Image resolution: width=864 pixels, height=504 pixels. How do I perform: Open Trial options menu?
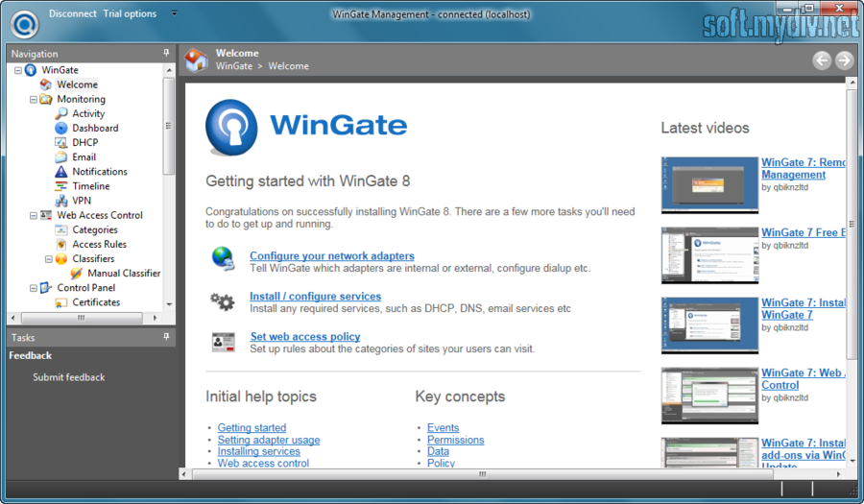(130, 13)
